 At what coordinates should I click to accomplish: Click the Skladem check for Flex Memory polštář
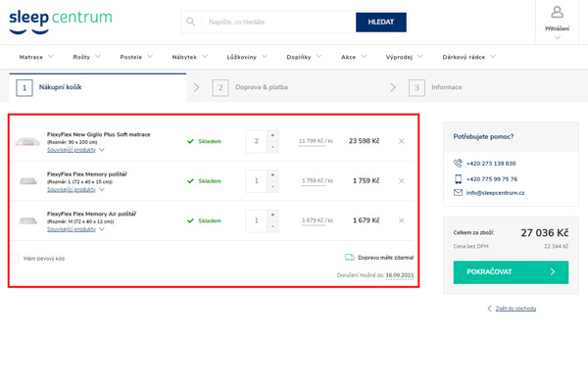coord(190,181)
